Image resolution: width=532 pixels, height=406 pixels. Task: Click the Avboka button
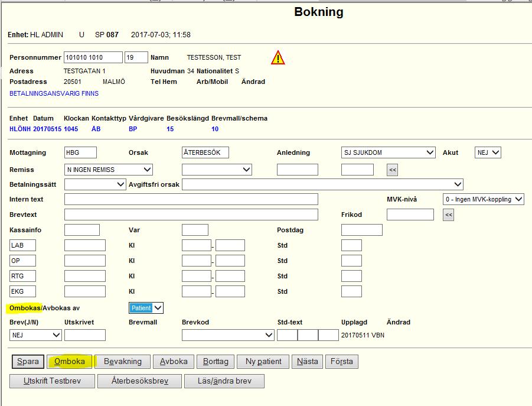pyautogui.click(x=174, y=362)
